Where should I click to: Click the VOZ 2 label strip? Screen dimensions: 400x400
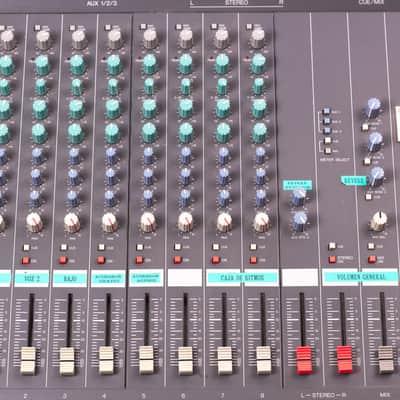[x=32, y=279]
